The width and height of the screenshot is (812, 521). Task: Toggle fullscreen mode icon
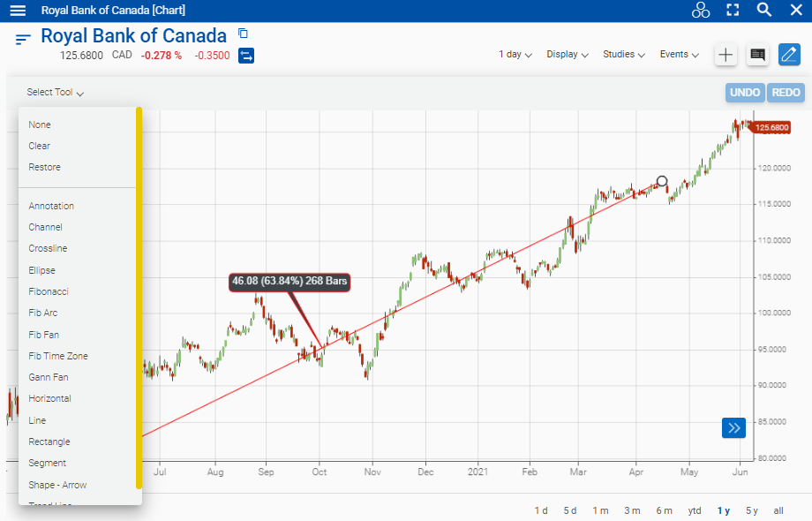(x=733, y=10)
